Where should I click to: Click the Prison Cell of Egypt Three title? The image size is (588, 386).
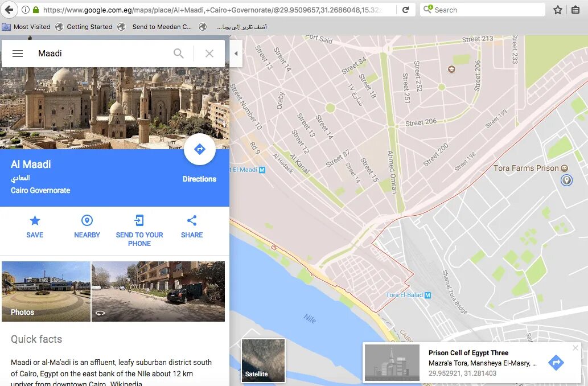click(x=468, y=352)
